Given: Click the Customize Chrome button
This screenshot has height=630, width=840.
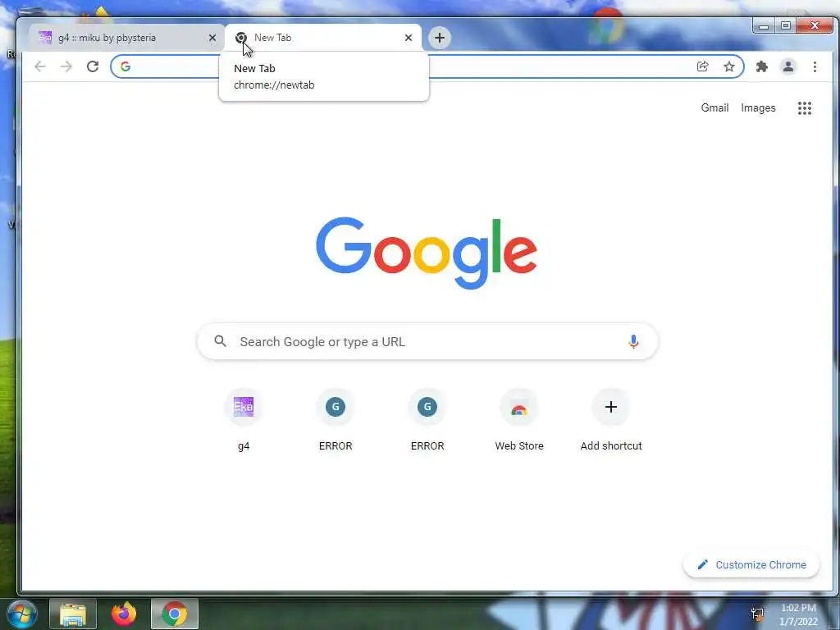Looking at the screenshot, I should [751, 564].
